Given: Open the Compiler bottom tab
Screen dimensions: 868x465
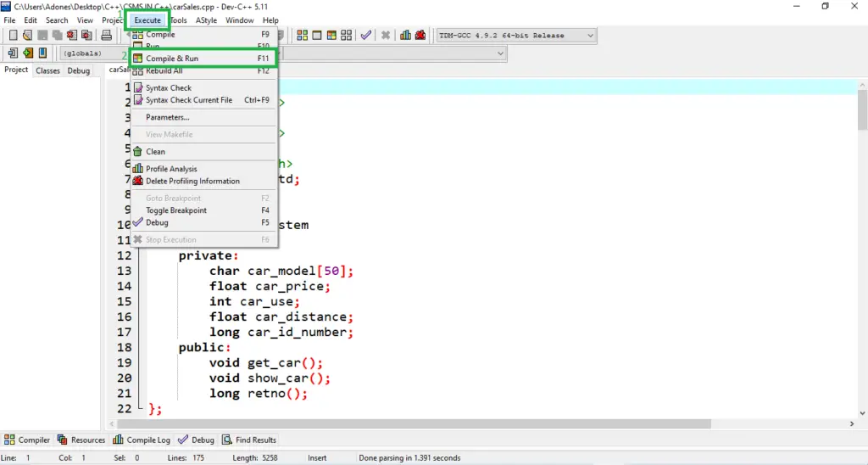Looking at the screenshot, I should click(x=27, y=440).
